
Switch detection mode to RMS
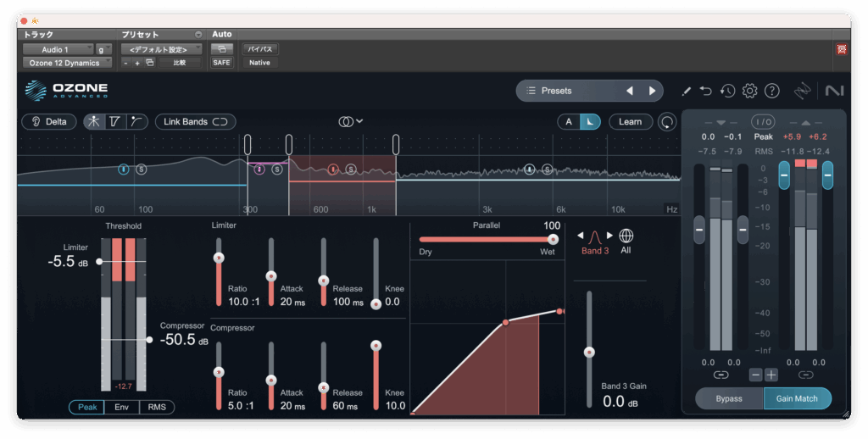click(x=157, y=408)
